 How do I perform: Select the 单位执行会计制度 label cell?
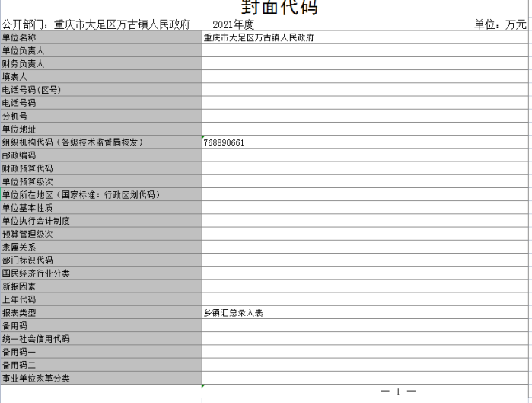click(x=101, y=221)
